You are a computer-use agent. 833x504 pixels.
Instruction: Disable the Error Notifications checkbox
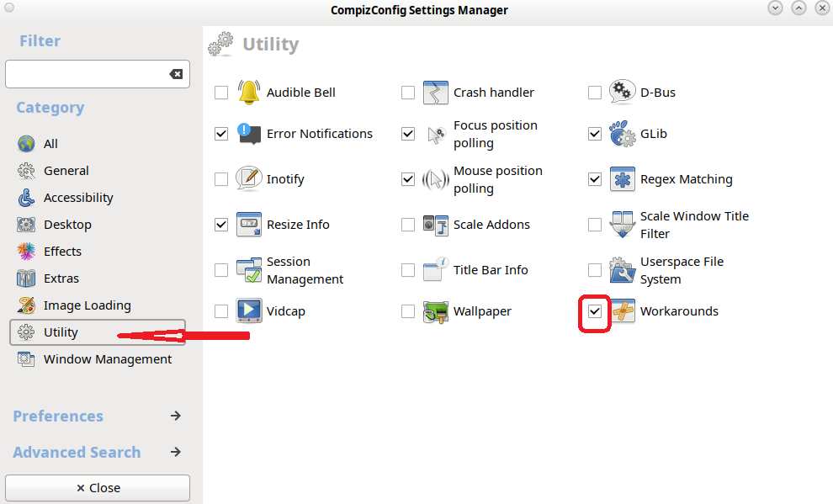click(221, 134)
